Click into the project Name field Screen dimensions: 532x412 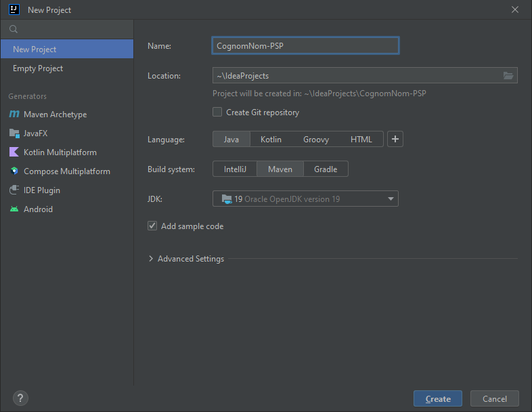coord(305,45)
